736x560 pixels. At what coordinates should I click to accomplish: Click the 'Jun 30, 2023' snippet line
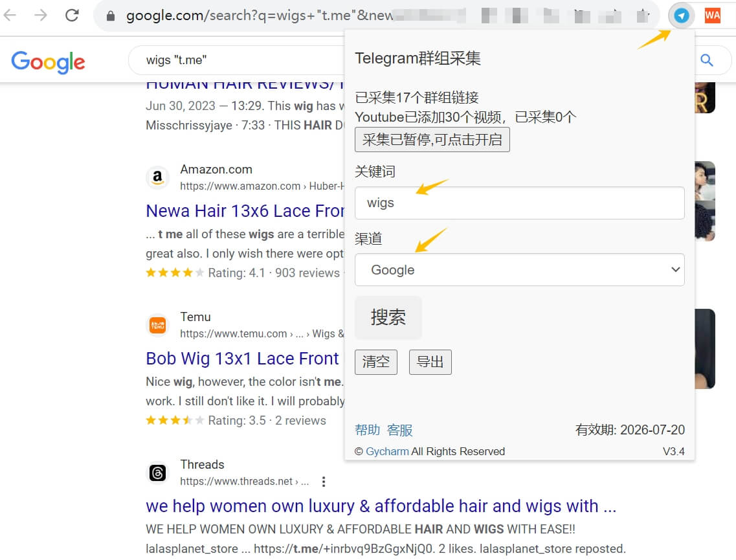point(245,106)
